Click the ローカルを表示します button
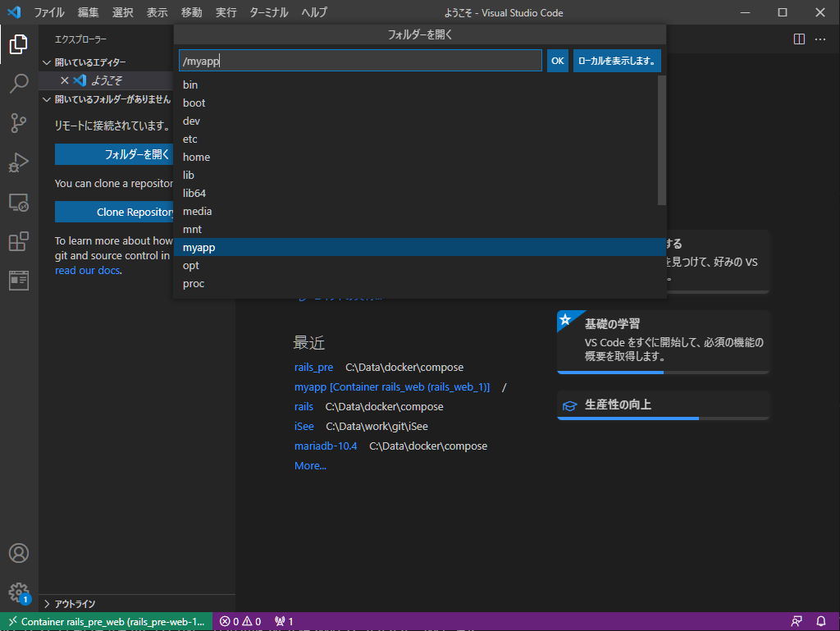 [617, 61]
